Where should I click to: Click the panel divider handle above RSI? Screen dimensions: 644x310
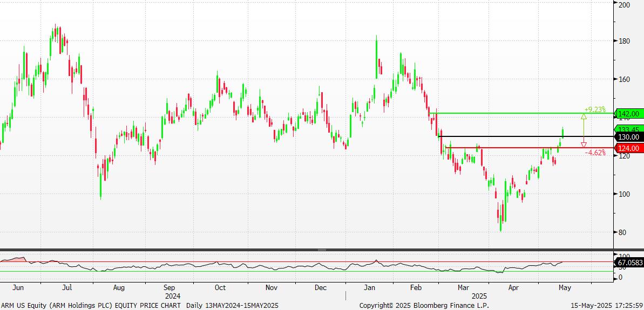(x=322, y=250)
